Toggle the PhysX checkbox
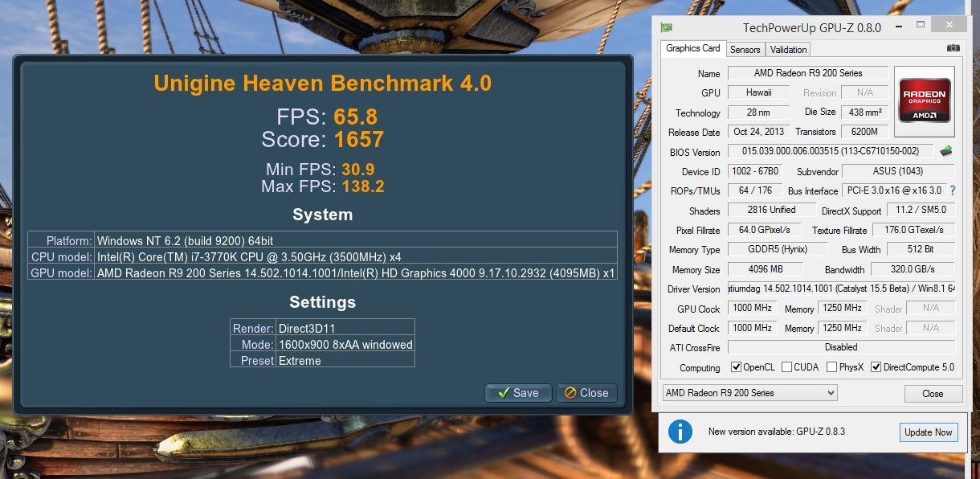This screenshot has height=479, width=980. click(x=832, y=367)
